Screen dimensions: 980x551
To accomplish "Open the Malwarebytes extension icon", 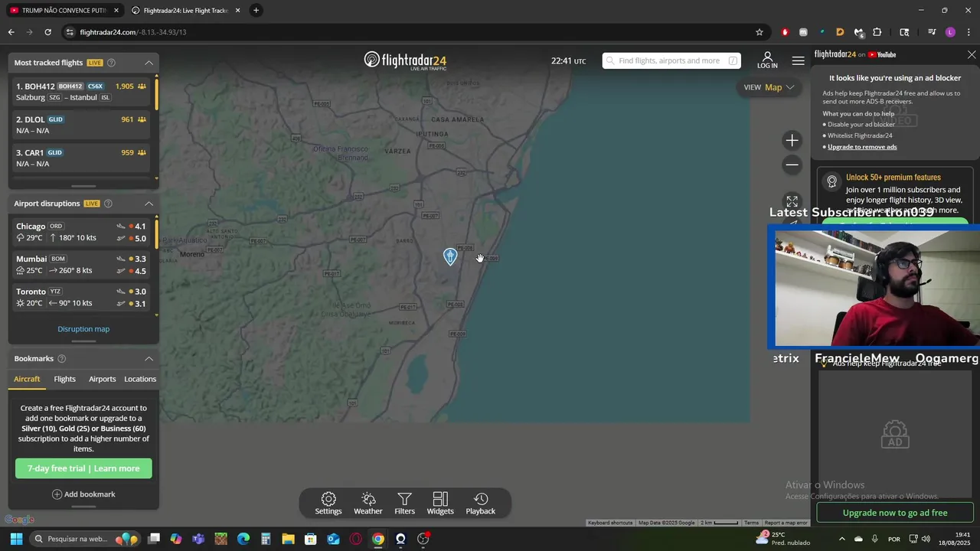I will (858, 32).
